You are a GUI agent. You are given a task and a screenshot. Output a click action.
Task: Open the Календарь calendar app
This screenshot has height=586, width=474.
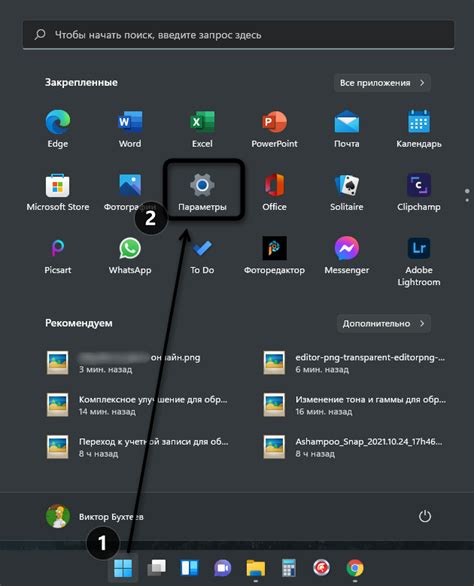click(419, 129)
